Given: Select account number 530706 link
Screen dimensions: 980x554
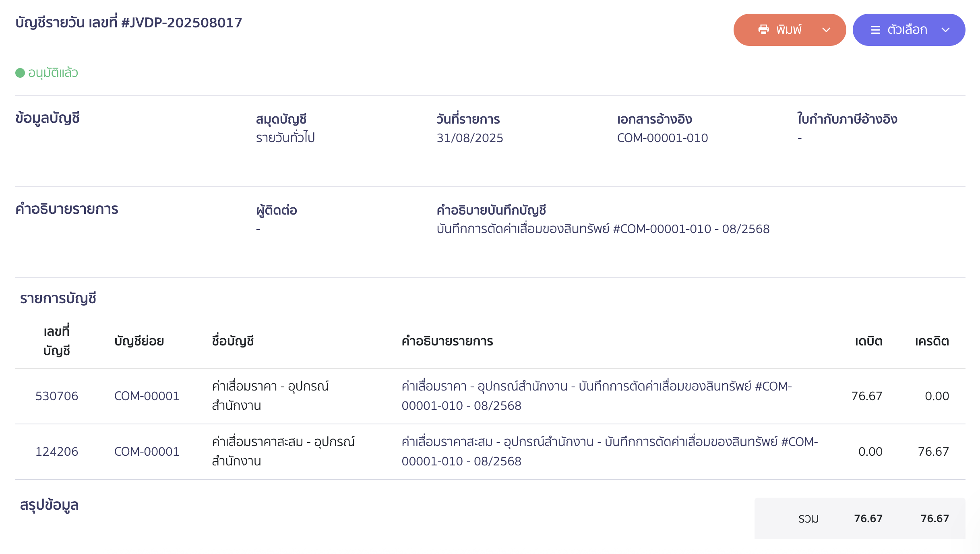Looking at the screenshot, I should coord(57,396).
